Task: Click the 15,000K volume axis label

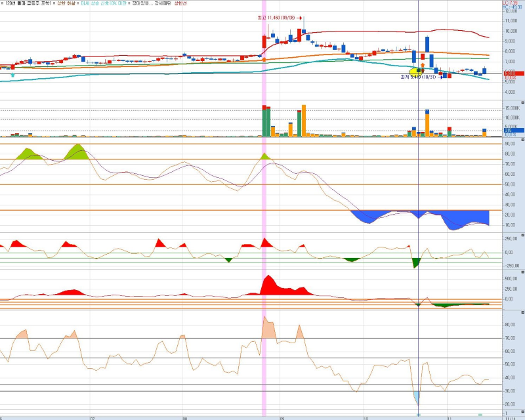Action: point(513,108)
